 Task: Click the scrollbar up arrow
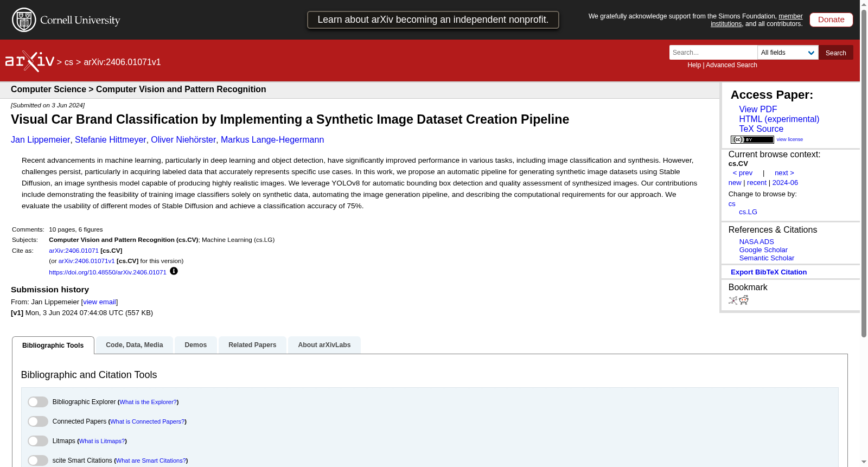coord(864,4)
